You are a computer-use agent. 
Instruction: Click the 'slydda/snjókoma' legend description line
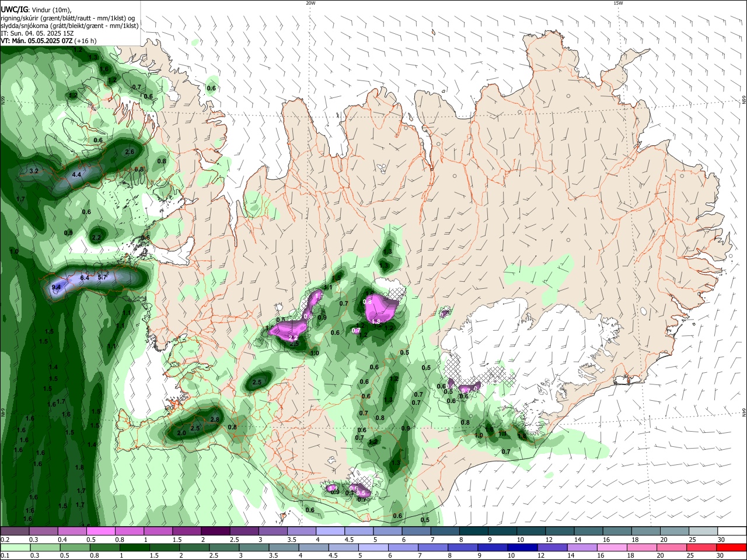[x=69, y=26]
